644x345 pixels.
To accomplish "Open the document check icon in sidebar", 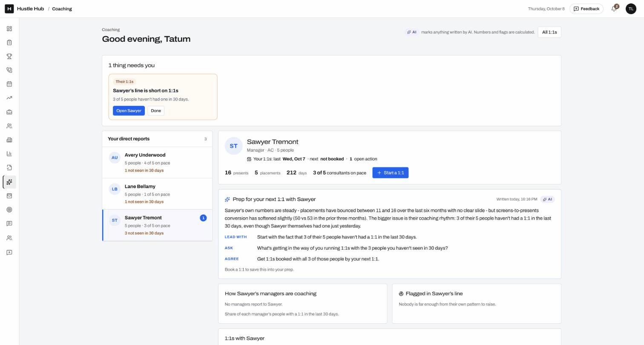I will tap(9, 167).
